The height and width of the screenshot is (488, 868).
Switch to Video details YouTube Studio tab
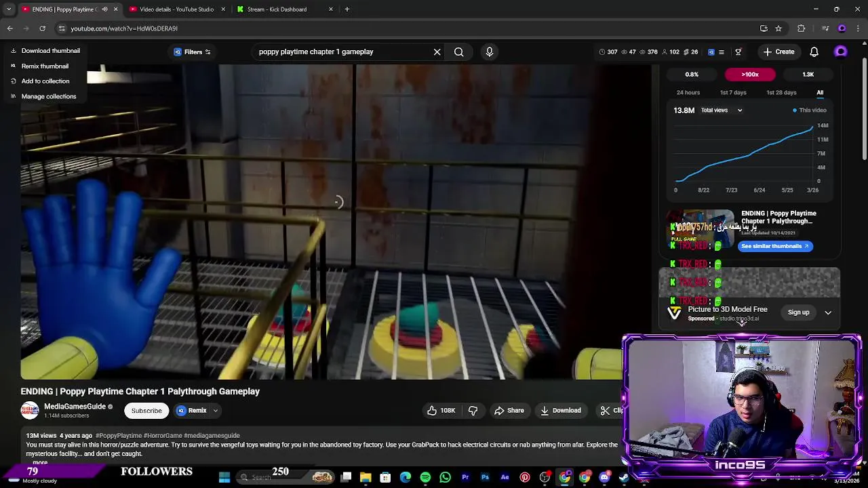point(176,9)
